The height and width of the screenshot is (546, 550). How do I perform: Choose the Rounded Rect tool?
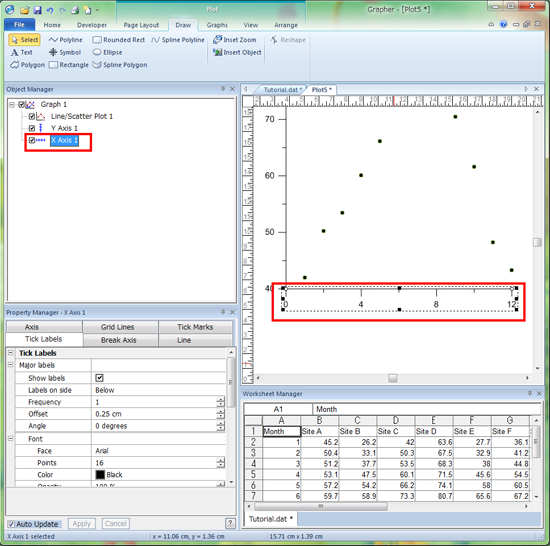pos(119,40)
